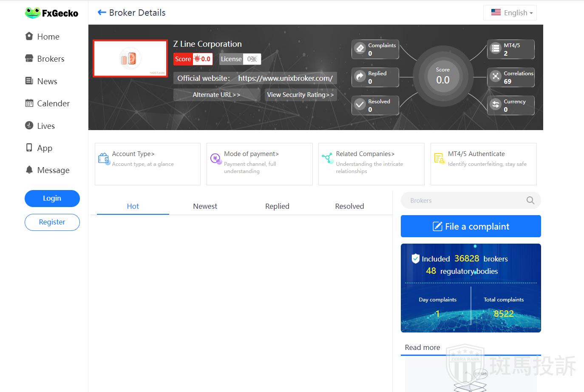This screenshot has height=392, width=584.
Task: Click the Correlations icon
Action: click(496, 77)
